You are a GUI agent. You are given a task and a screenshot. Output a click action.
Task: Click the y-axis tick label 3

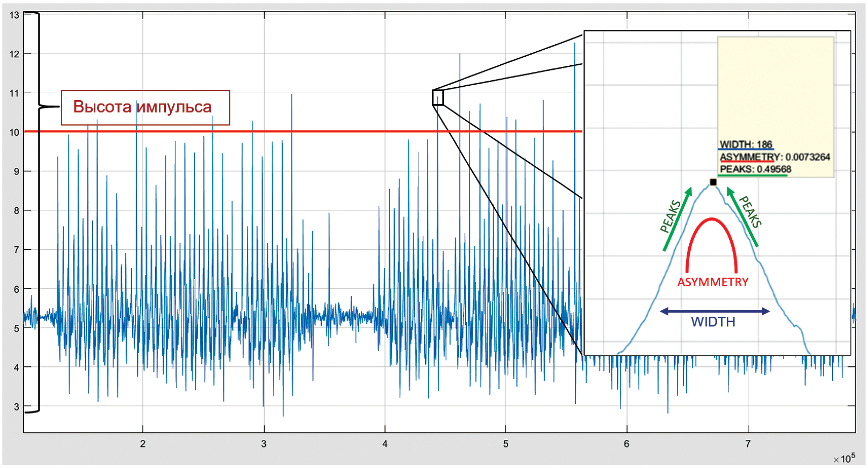click(x=16, y=407)
